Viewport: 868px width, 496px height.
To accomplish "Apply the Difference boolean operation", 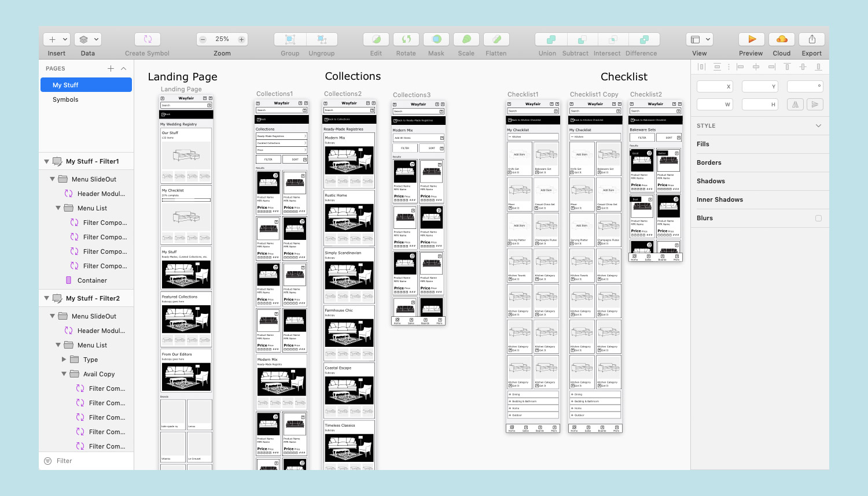I will [645, 39].
